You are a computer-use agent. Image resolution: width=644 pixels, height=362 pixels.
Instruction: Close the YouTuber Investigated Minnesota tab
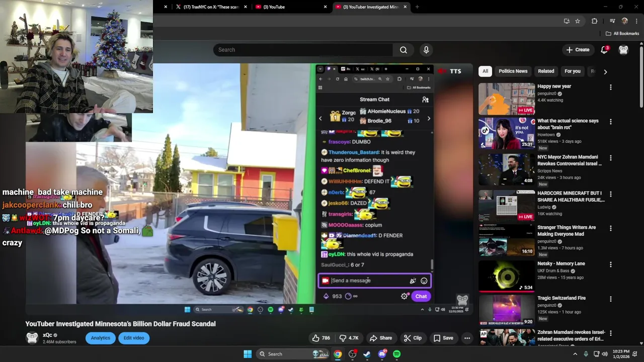coord(405,7)
